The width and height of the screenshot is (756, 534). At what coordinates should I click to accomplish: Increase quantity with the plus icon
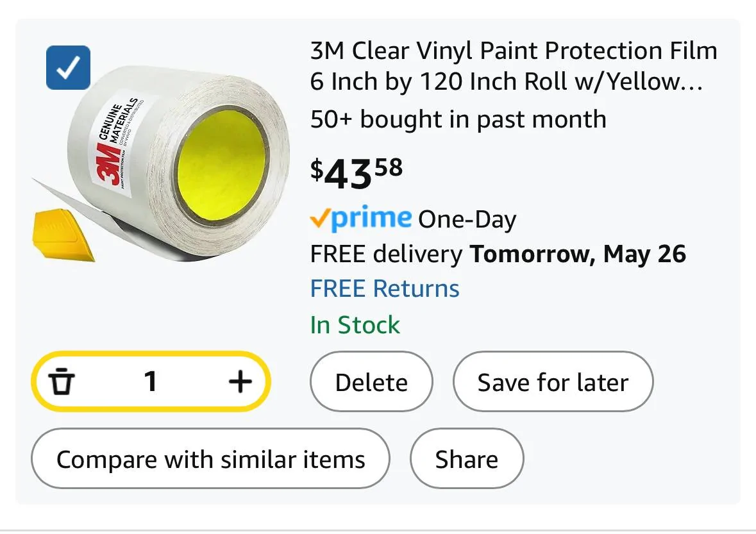(240, 382)
